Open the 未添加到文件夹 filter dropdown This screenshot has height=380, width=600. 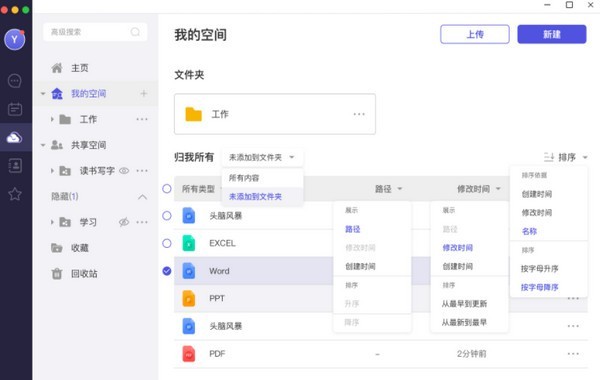[x=262, y=157]
